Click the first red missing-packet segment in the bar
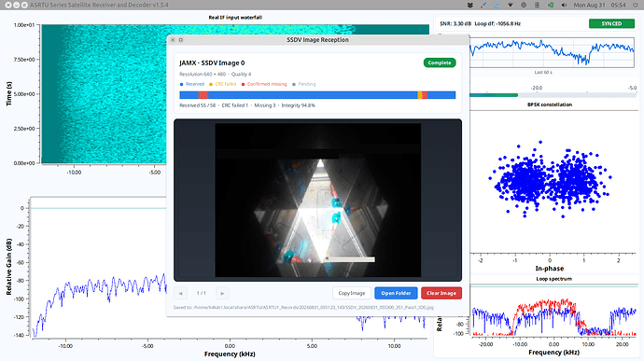This screenshot has width=644, height=361. 203,95
